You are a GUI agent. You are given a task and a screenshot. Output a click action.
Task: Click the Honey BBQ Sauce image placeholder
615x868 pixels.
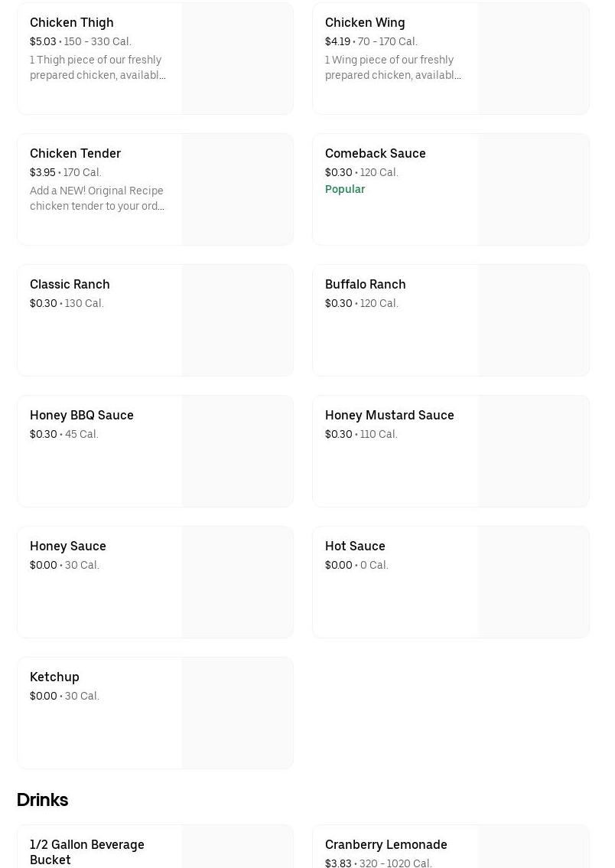(237, 451)
